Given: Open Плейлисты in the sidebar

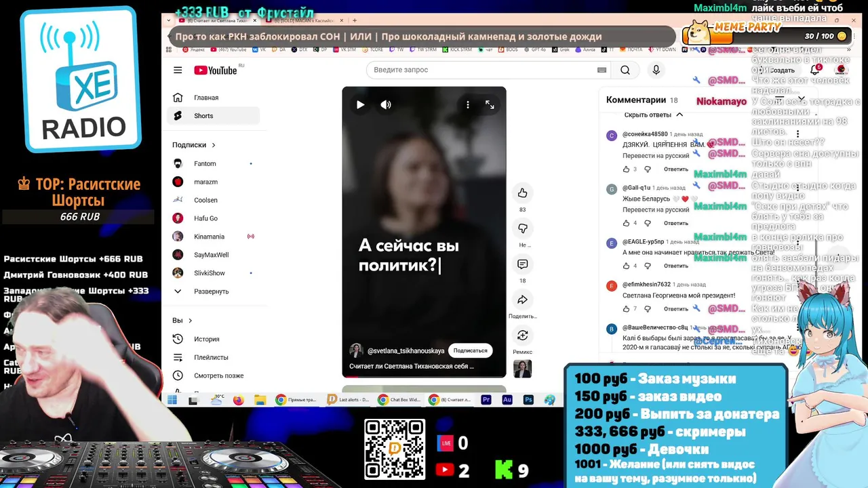Looking at the screenshot, I should 213,357.
